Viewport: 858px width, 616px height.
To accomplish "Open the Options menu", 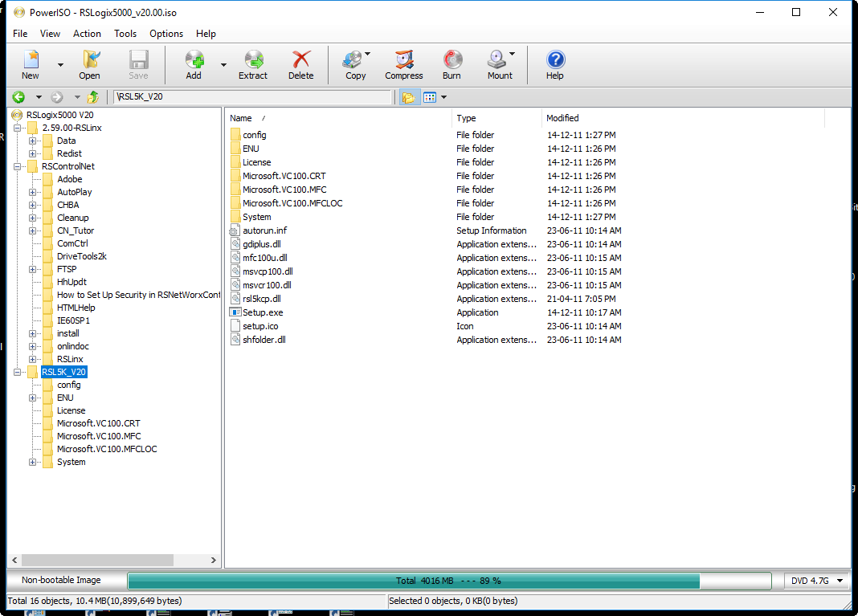I will coord(166,34).
